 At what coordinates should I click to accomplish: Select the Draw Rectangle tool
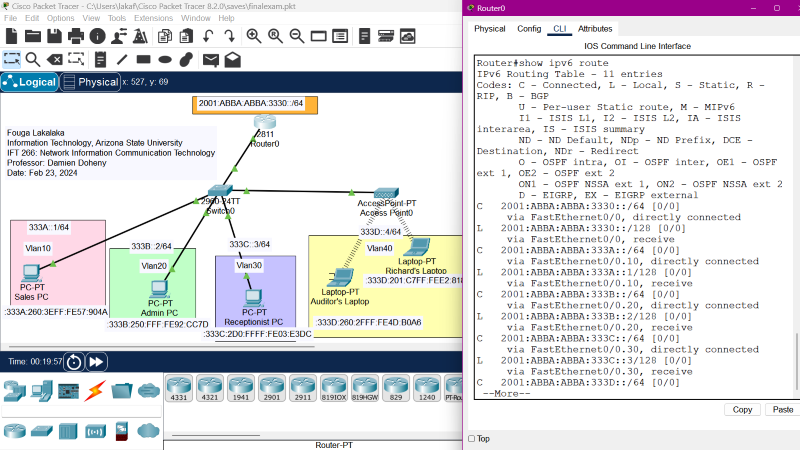click(x=143, y=60)
